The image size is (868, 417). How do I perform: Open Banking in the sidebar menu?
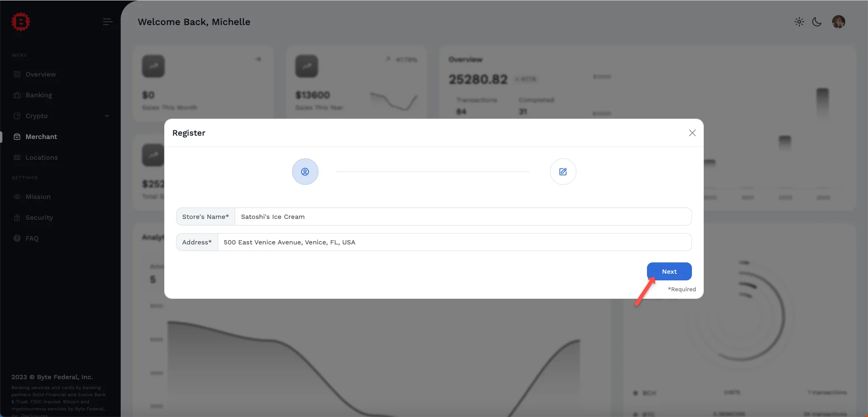click(x=39, y=95)
